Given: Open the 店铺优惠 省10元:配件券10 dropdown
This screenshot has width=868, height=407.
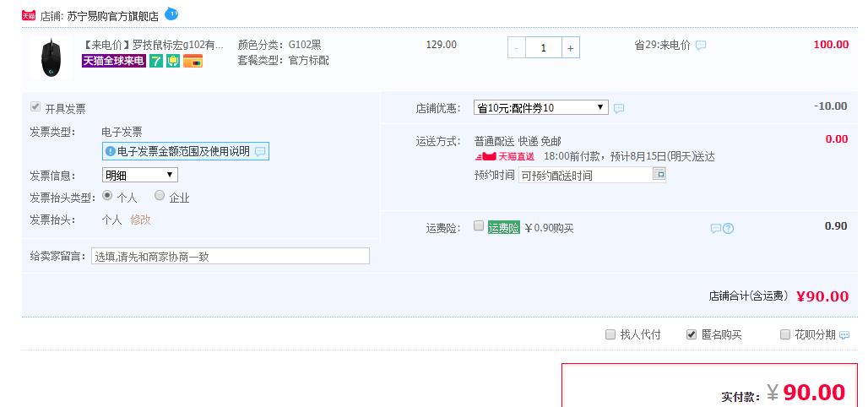Looking at the screenshot, I should coord(541,108).
